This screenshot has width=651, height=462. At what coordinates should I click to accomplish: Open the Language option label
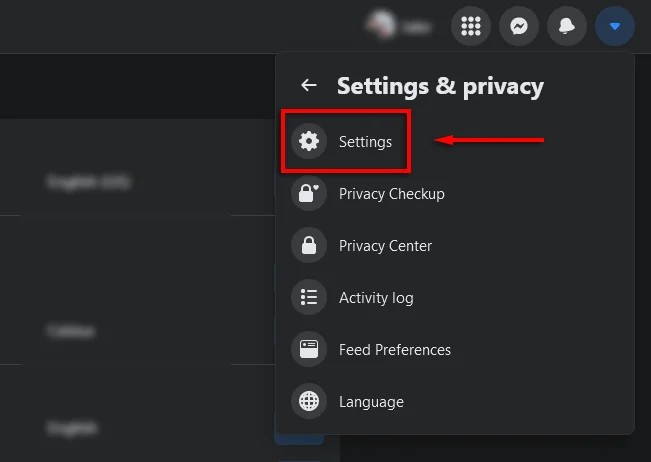(x=371, y=402)
